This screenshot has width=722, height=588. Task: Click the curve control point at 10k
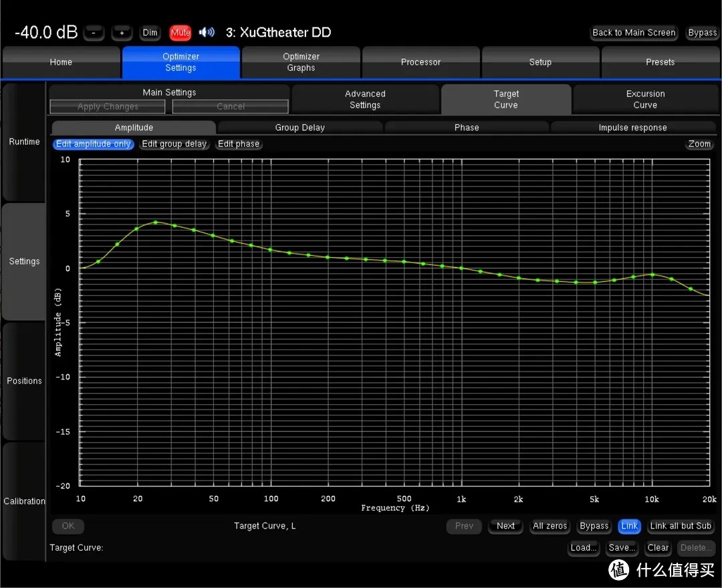point(652,275)
